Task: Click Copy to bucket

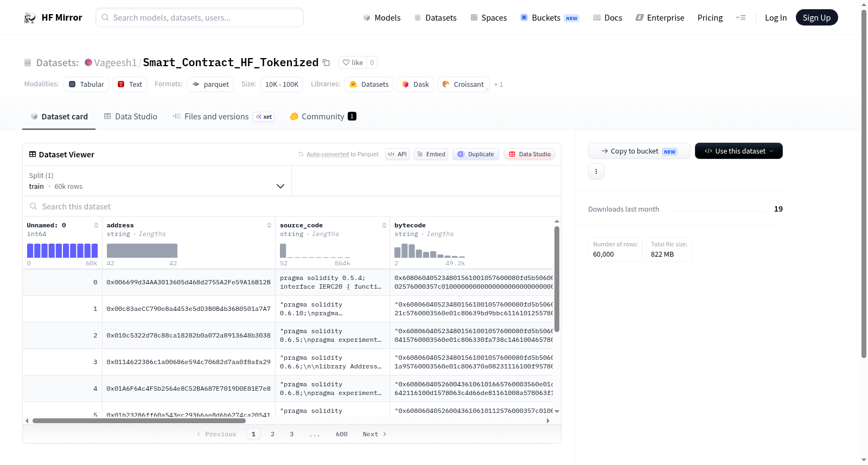Action: pyautogui.click(x=639, y=151)
